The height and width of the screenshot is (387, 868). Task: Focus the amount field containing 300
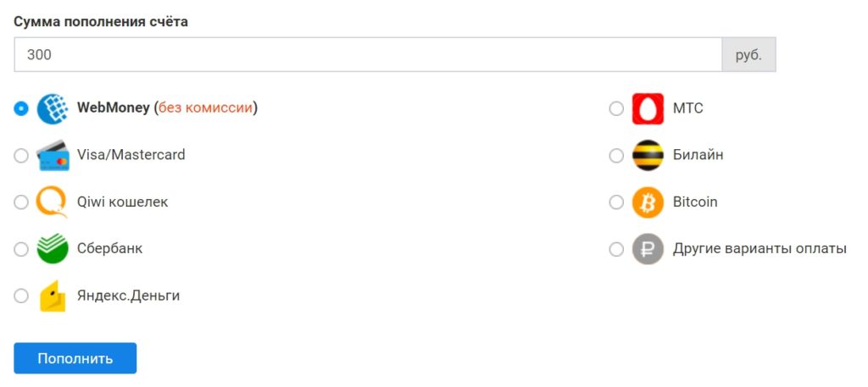click(368, 55)
